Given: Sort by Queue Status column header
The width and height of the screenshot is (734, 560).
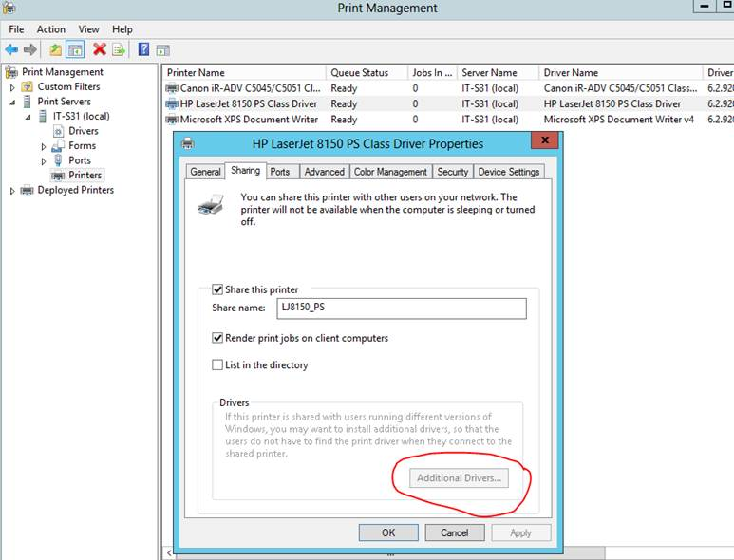Looking at the screenshot, I should pyautogui.click(x=367, y=73).
